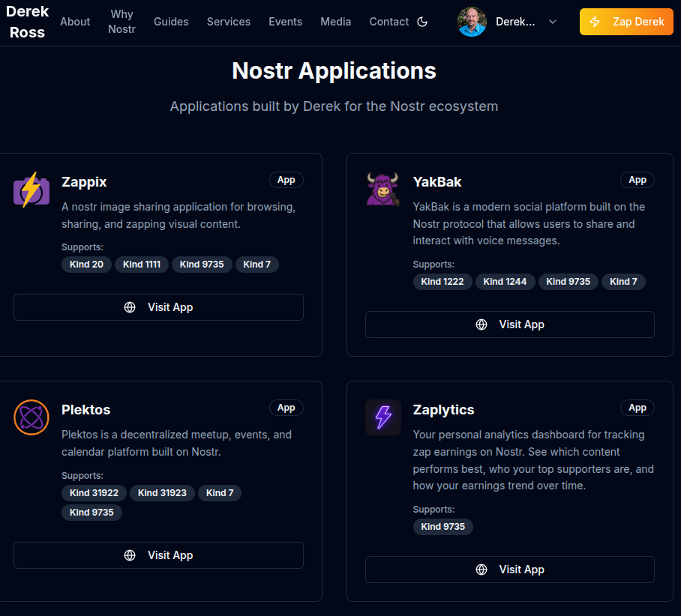Expand the Derek account dropdown chevron
This screenshot has width=681, height=616.
(x=553, y=22)
